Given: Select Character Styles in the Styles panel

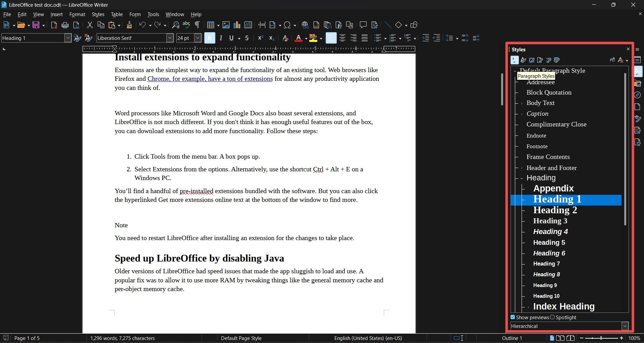Looking at the screenshot, I should (523, 60).
